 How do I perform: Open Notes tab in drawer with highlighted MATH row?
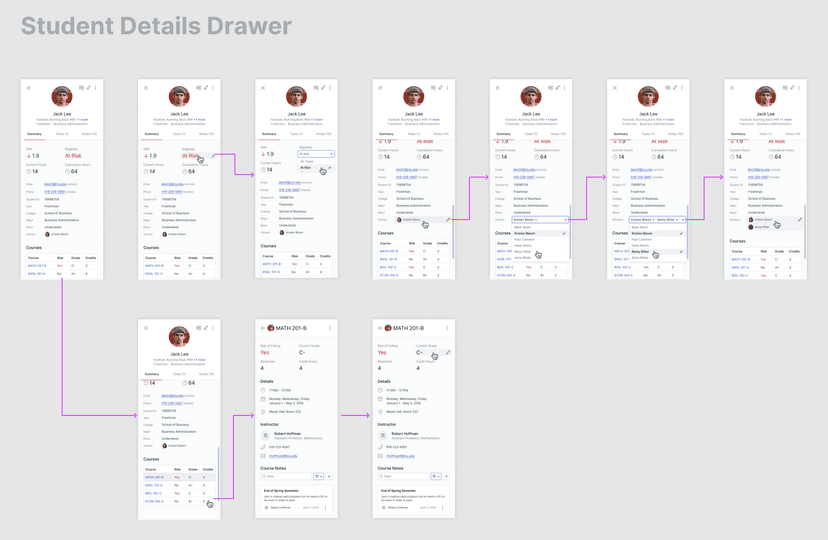(206, 374)
